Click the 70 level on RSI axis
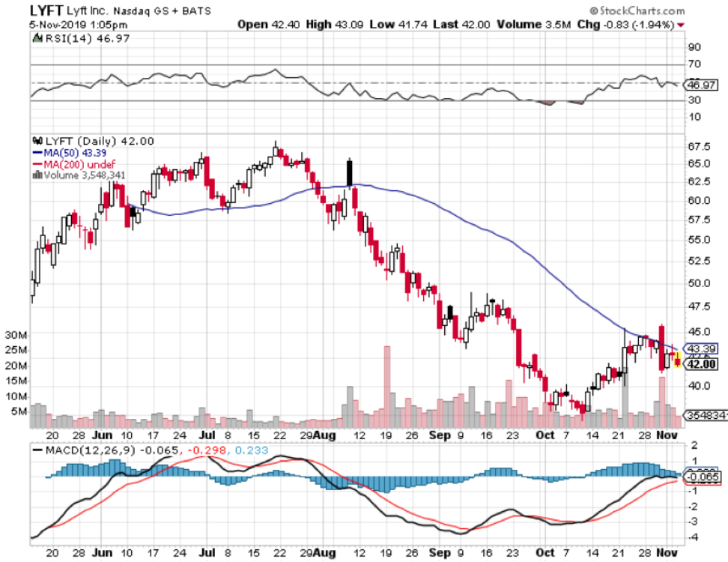 (x=694, y=64)
